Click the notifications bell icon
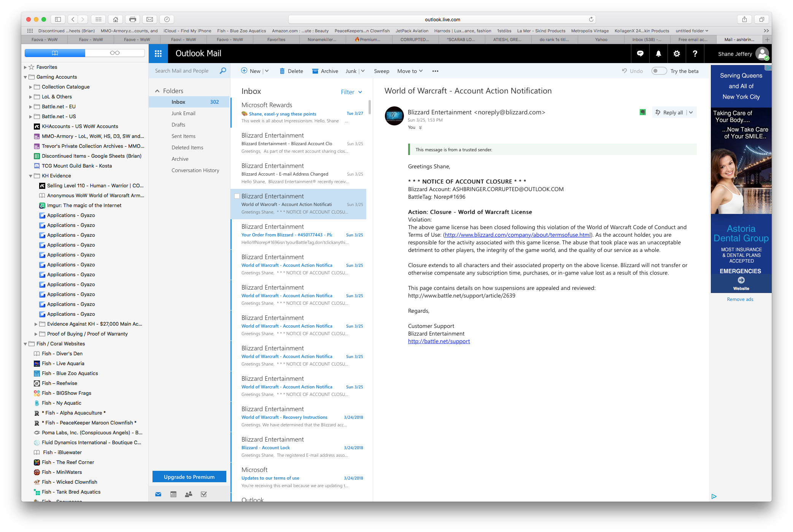The image size is (793, 532). pos(658,54)
